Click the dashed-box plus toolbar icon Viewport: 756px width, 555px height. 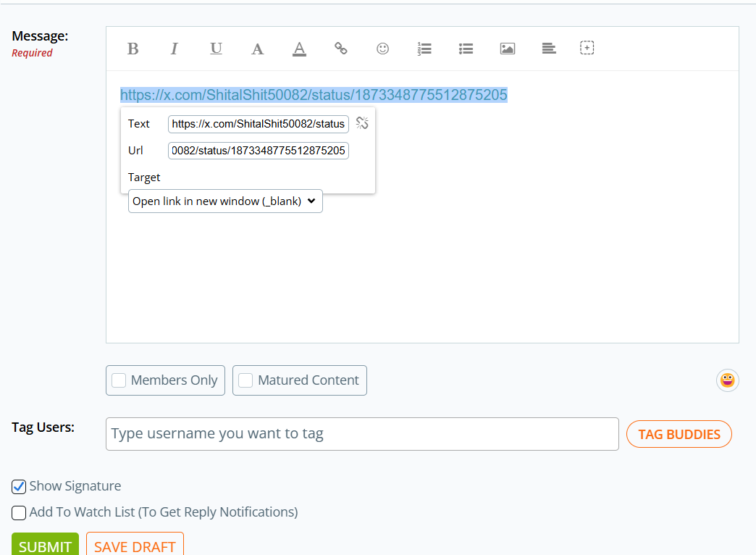587,48
